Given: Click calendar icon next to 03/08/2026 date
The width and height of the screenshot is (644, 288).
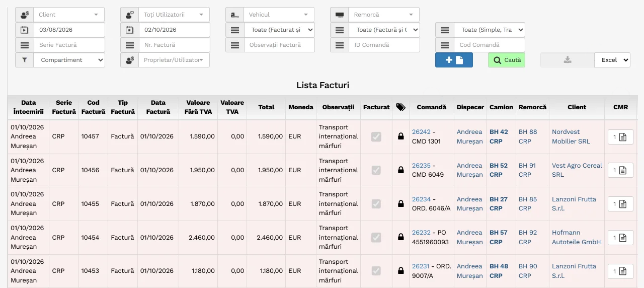Looking at the screenshot, I should (24, 30).
